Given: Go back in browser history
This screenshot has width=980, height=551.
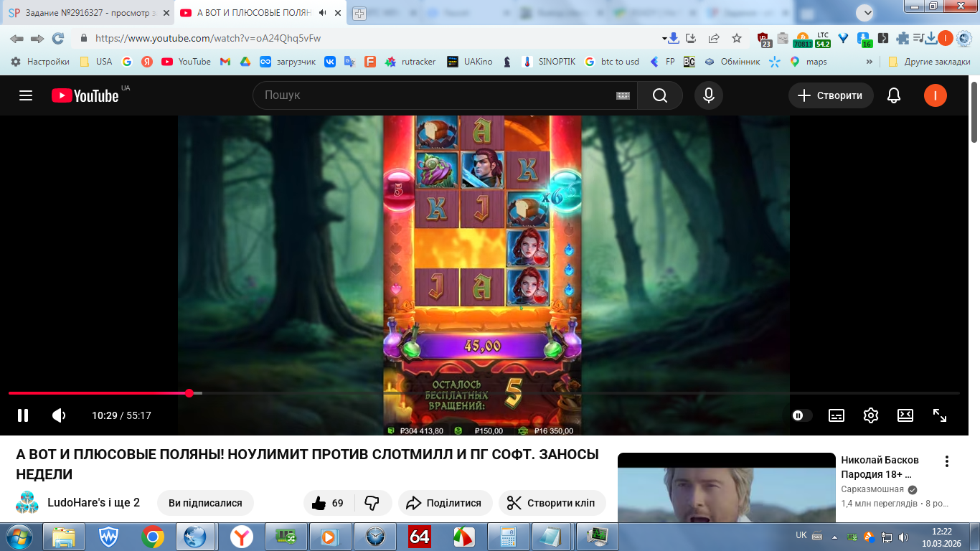Looking at the screenshot, I should [x=17, y=38].
